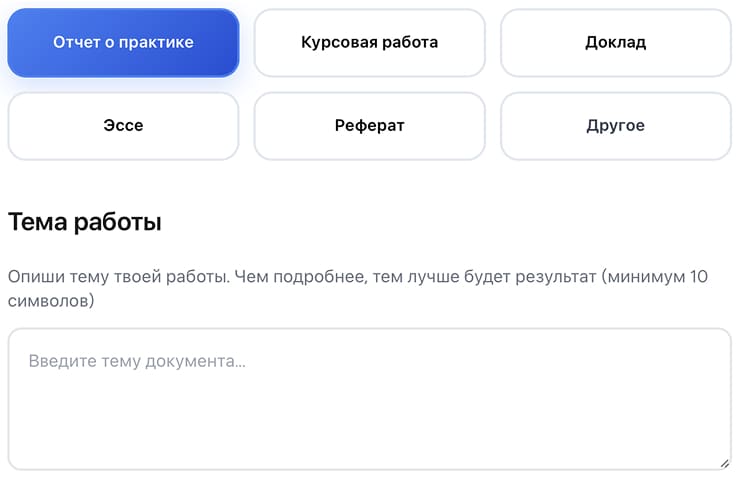Select the "Отчет о практике" document type
The image size is (736, 478).
(x=123, y=43)
